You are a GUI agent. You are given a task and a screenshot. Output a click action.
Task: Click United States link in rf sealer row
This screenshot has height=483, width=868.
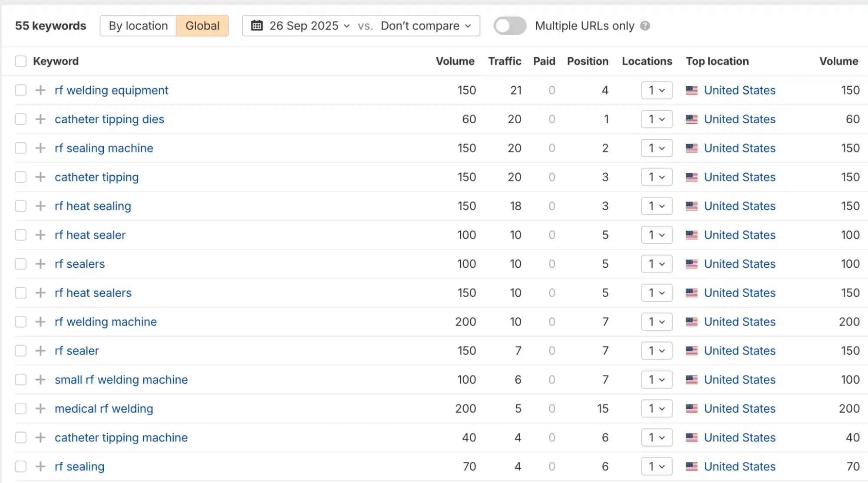click(x=739, y=351)
